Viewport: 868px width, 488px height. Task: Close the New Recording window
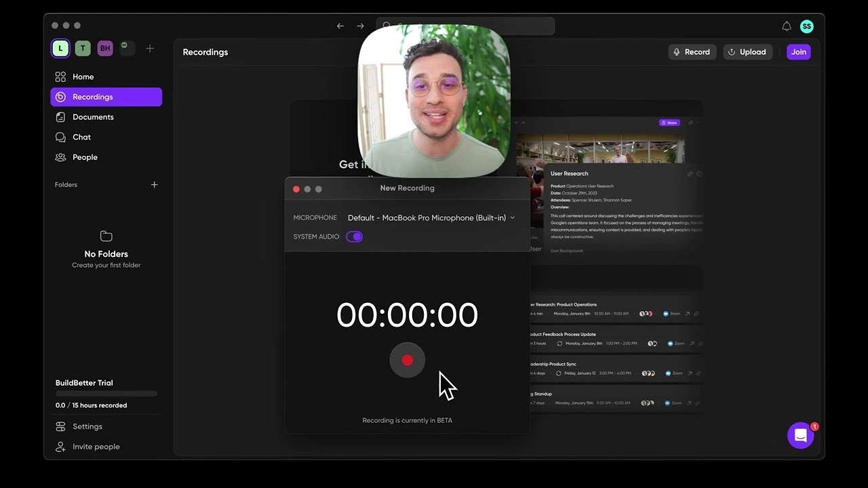[x=296, y=189]
